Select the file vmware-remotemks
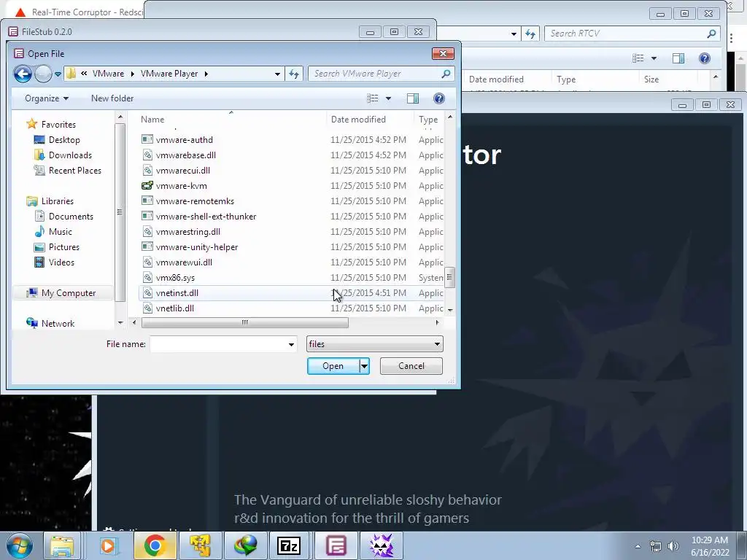 [195, 201]
